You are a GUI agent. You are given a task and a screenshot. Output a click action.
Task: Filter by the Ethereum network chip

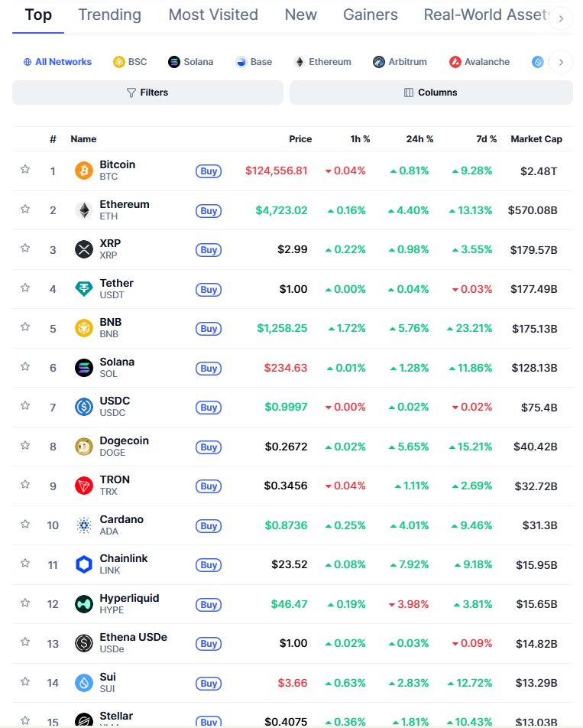click(322, 62)
